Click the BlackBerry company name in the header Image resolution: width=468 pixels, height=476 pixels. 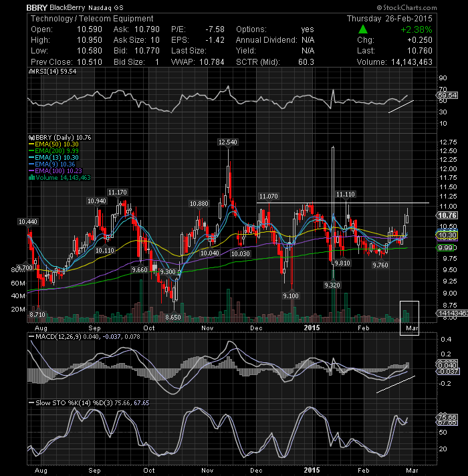tap(68, 7)
